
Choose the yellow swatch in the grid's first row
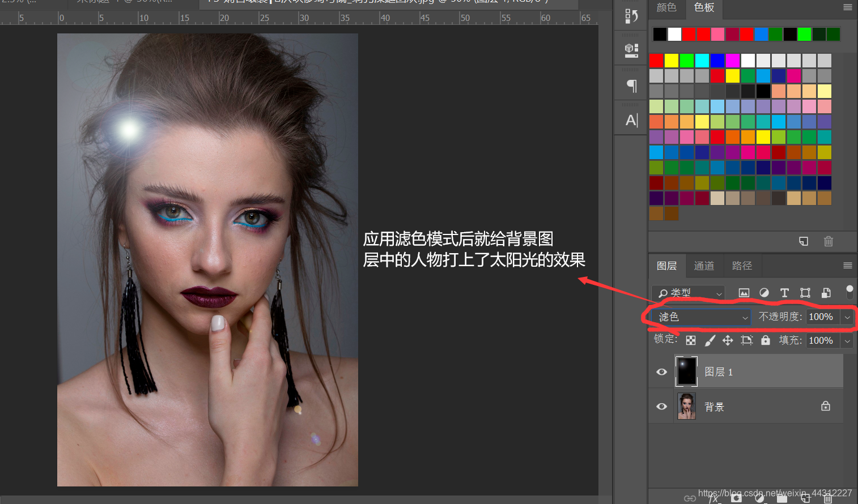(672, 61)
